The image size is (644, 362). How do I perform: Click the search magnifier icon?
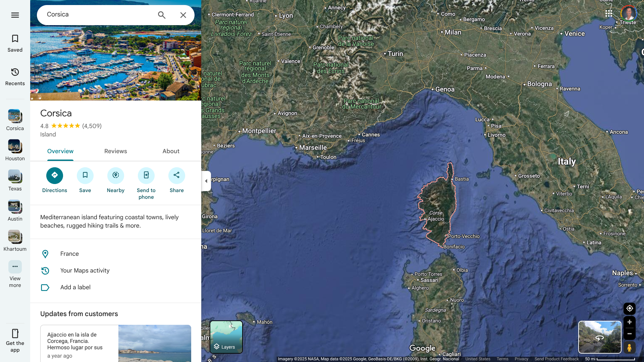162,15
